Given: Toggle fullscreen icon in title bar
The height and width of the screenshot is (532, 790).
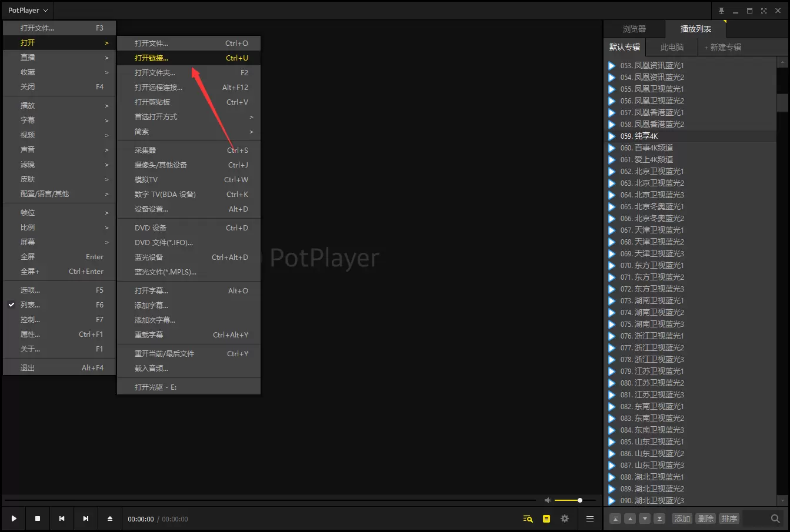Looking at the screenshot, I should click(x=764, y=11).
